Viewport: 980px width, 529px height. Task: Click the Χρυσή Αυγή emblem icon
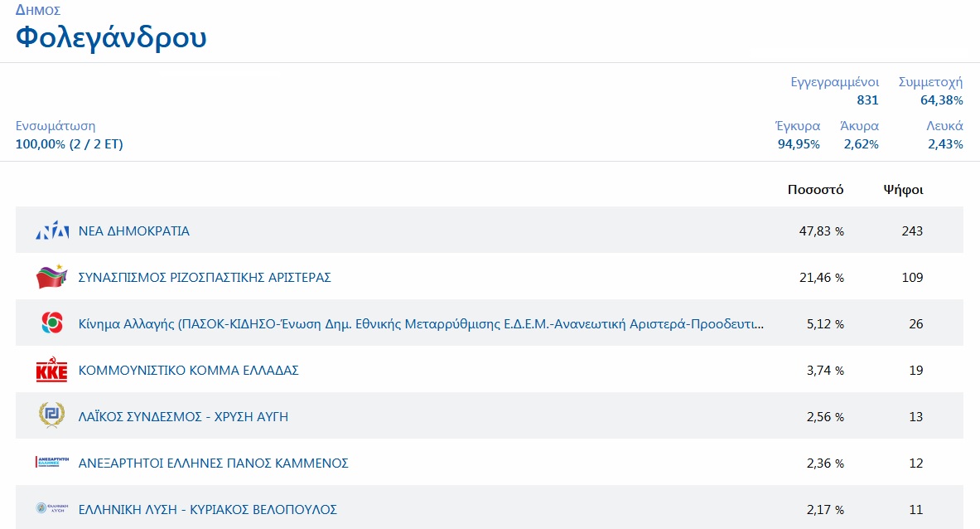[x=52, y=415]
